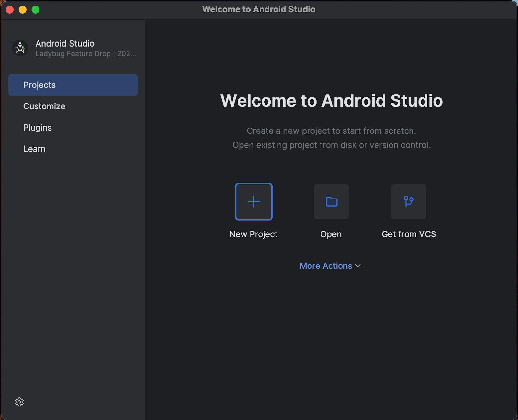Switch to the Customize section
This screenshot has width=518, height=420.
coord(44,106)
